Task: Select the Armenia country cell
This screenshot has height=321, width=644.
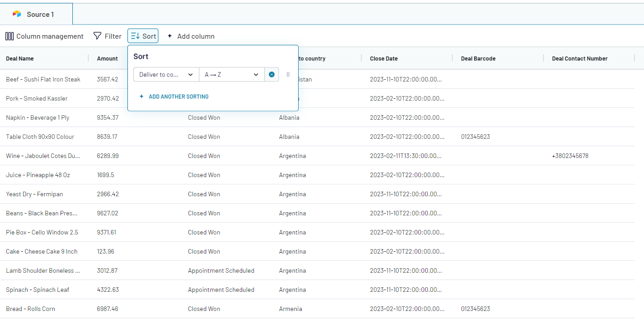Action: [290, 309]
